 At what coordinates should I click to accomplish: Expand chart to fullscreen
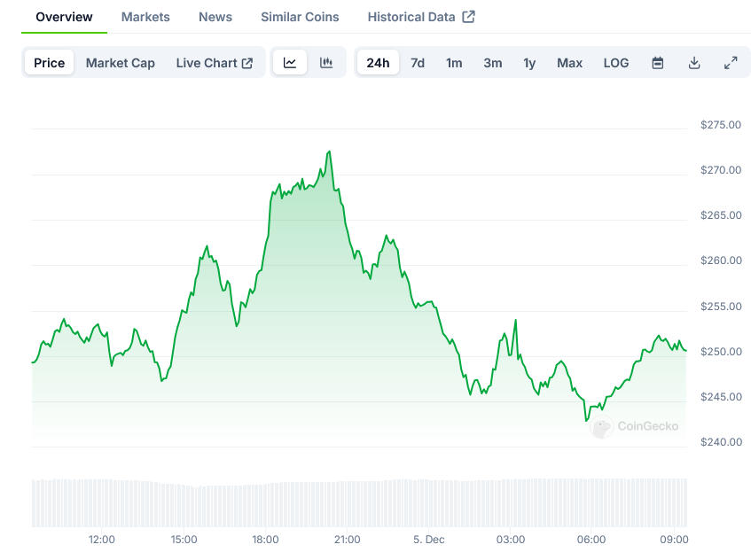(731, 63)
